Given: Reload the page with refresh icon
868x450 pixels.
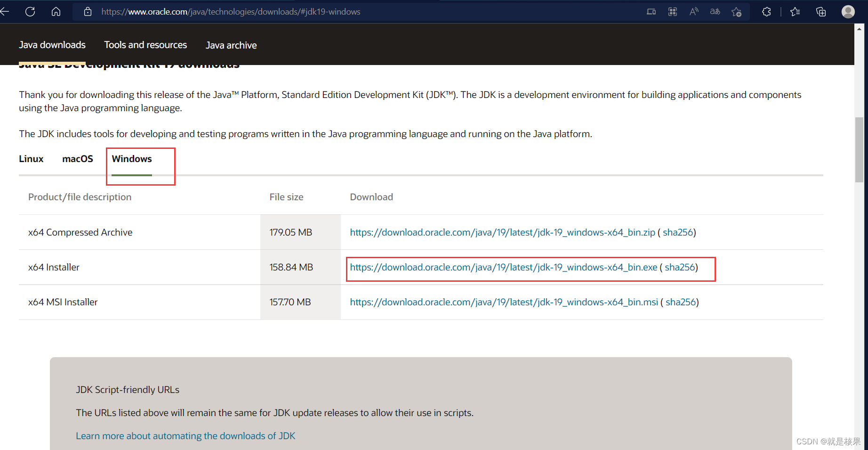Looking at the screenshot, I should coord(30,12).
